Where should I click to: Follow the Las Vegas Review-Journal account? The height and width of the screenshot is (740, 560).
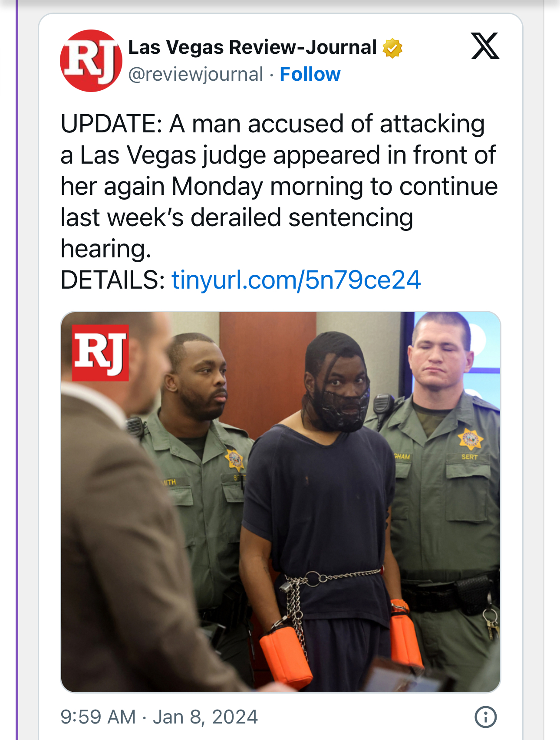point(310,74)
